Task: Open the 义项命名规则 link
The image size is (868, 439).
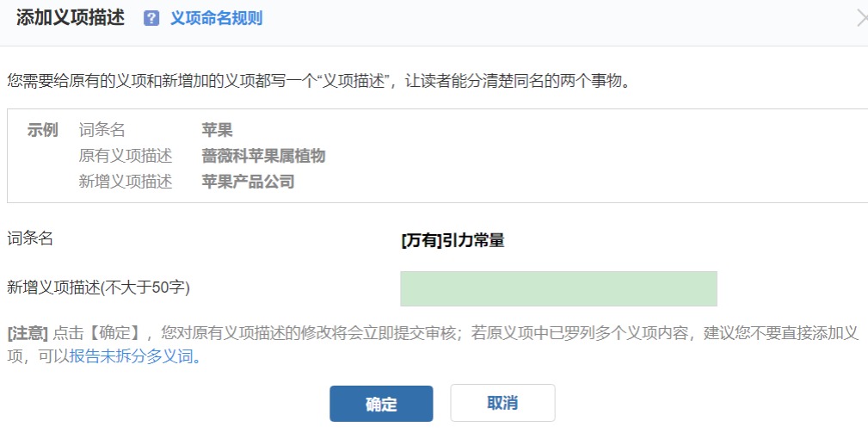Action: point(216,18)
